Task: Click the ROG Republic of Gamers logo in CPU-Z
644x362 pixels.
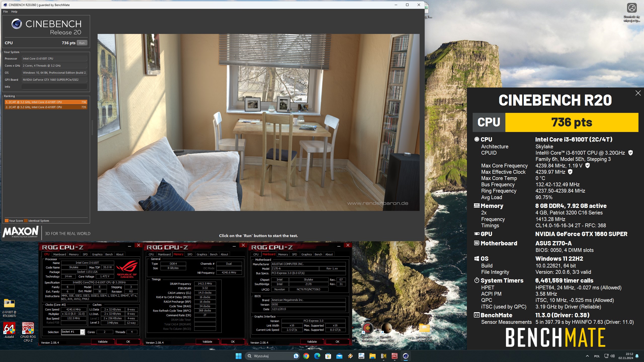Action: coord(127,269)
